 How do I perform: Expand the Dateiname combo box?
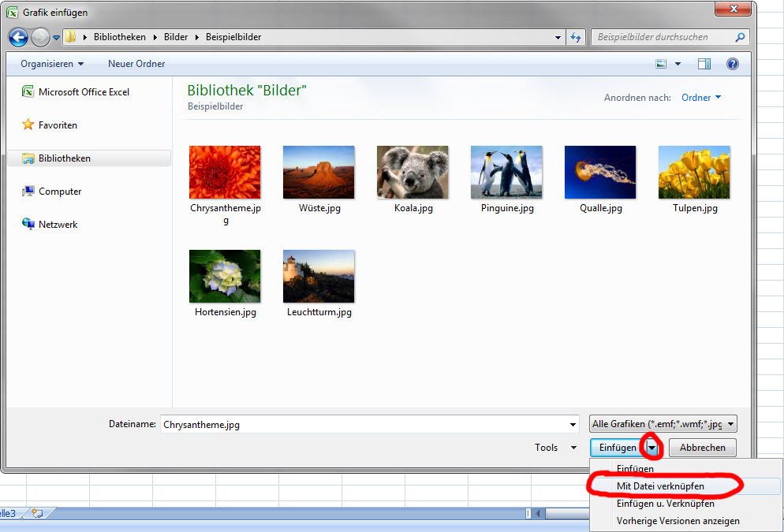click(573, 423)
